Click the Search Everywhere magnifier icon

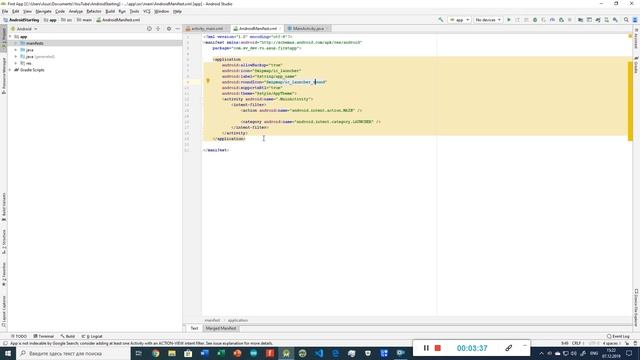pyautogui.click(x=626, y=20)
